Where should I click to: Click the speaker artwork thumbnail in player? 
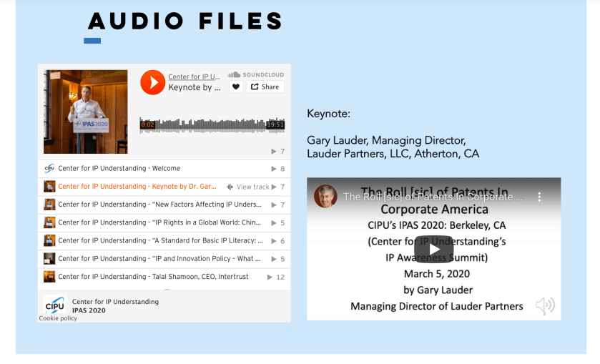coord(86,112)
